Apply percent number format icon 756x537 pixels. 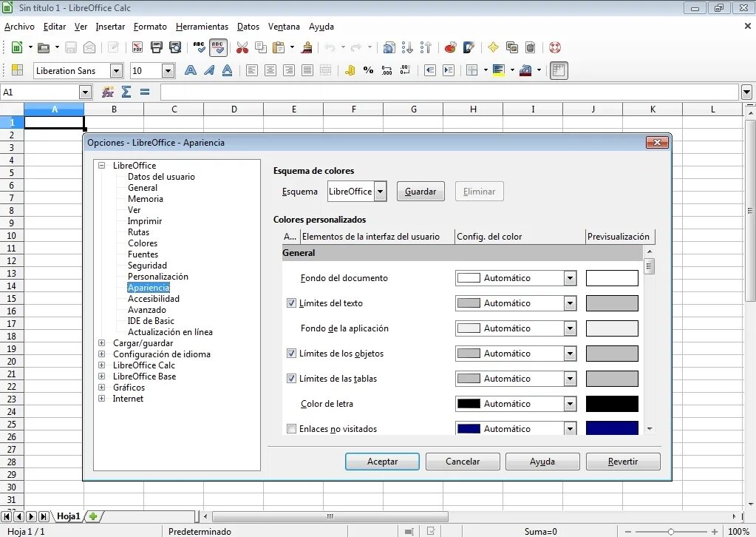[368, 70]
